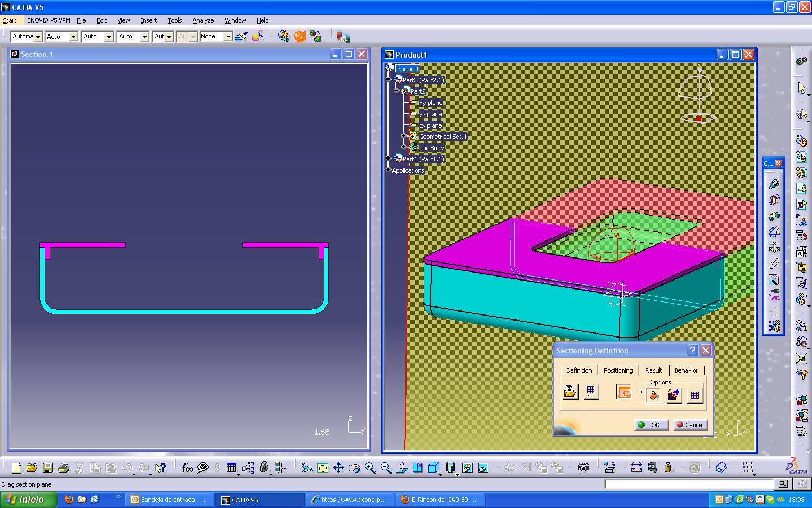Viewport: 812px width, 508px height.
Task: Open El Rincón del CAD 3D taskbar item
Action: [x=441, y=500]
